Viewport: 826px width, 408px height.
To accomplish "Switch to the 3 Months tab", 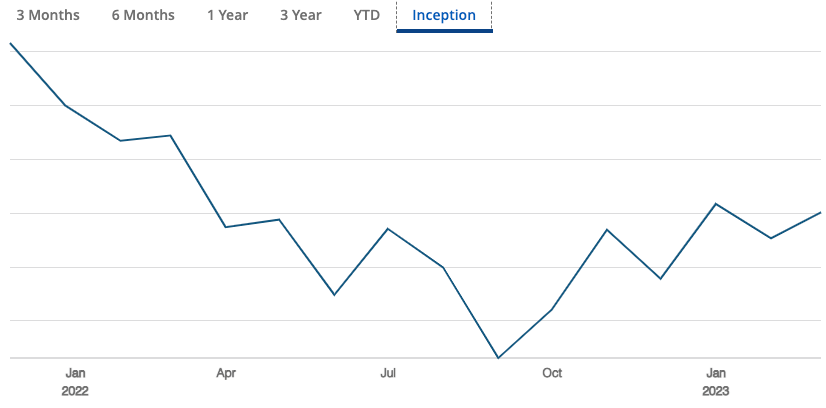I will click(x=49, y=15).
